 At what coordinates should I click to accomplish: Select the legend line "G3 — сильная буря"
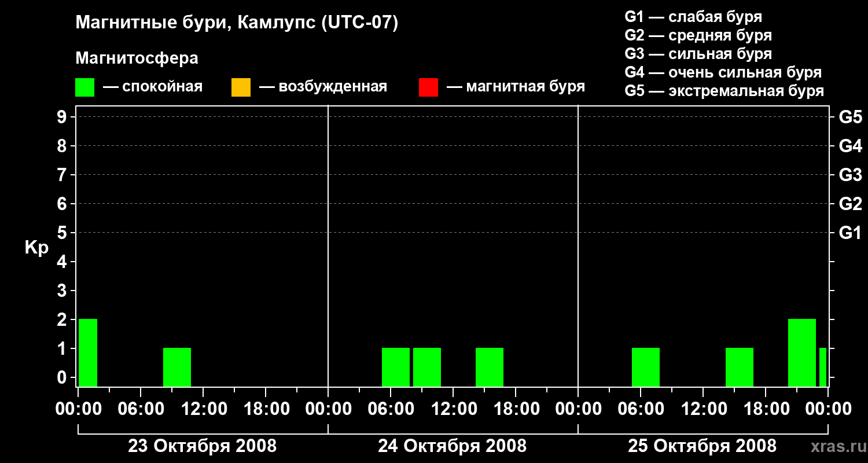[698, 54]
